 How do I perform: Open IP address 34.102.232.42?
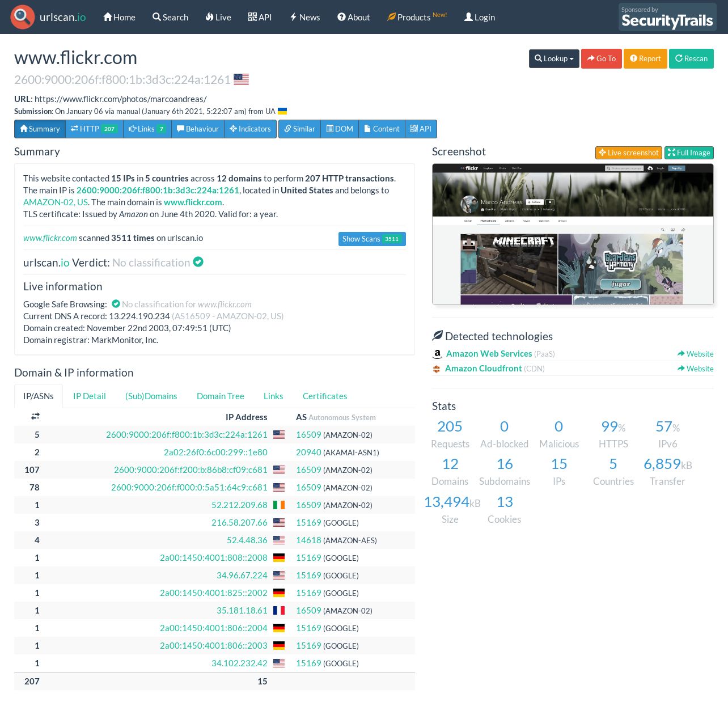coord(239,663)
